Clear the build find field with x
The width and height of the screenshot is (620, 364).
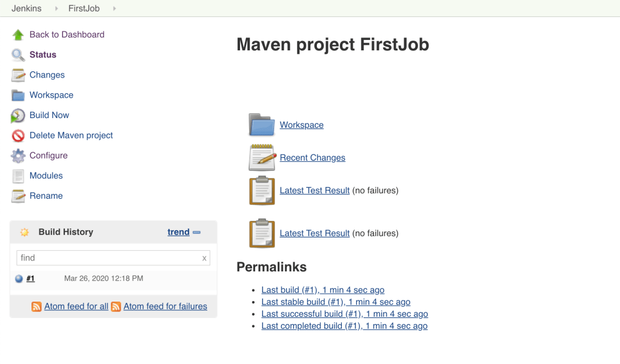204,258
